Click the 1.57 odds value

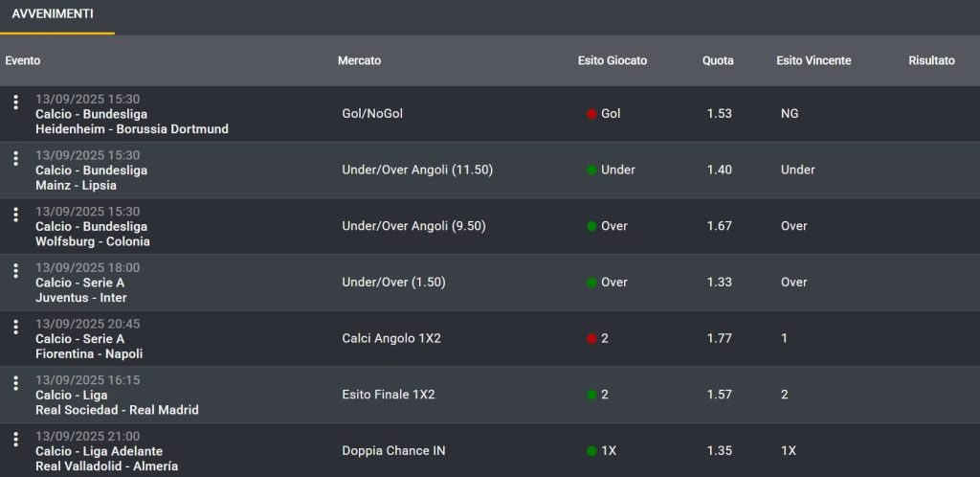coord(719,395)
